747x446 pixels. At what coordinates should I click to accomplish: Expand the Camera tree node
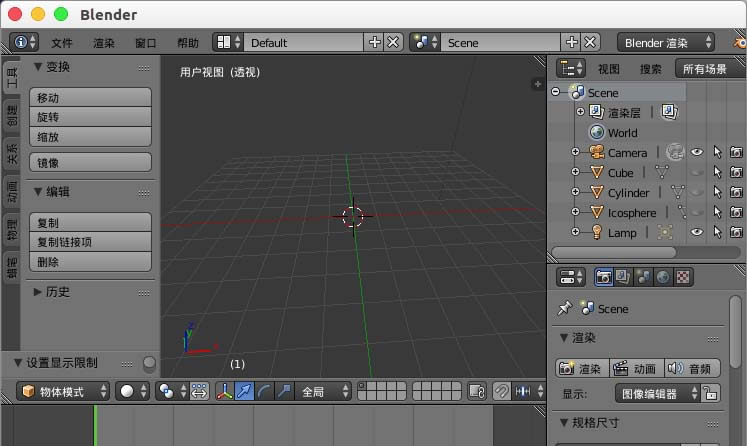pos(575,152)
